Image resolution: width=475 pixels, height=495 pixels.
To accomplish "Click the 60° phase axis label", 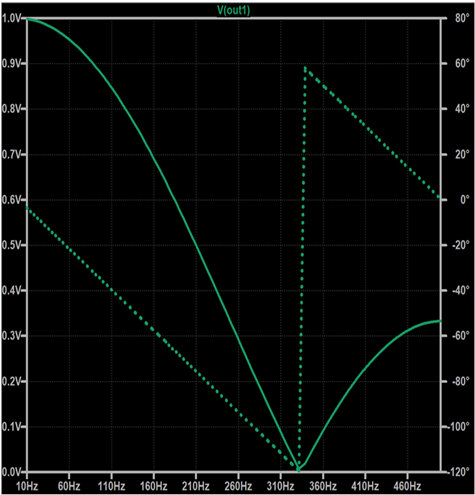I will tap(462, 63).
